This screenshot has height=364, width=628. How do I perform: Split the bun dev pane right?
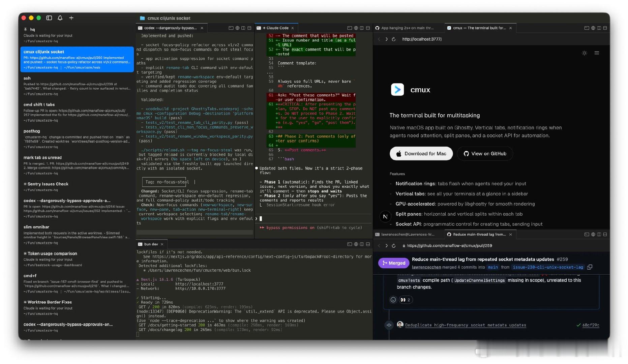coord(362,244)
